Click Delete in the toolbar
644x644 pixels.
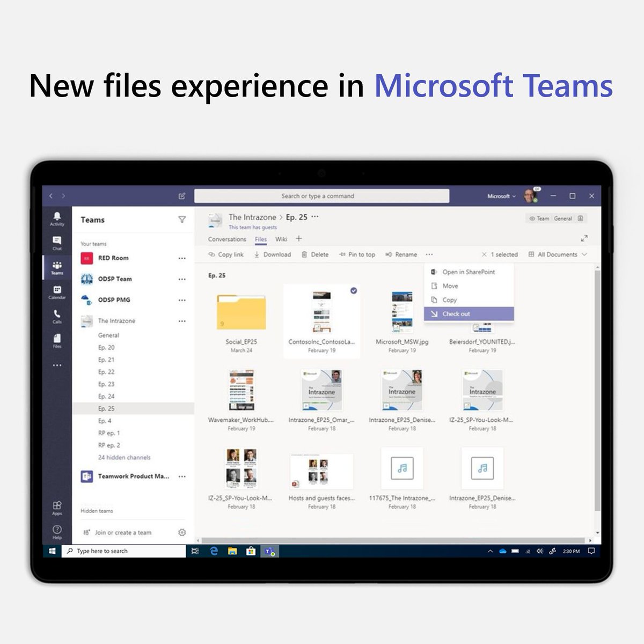[315, 254]
